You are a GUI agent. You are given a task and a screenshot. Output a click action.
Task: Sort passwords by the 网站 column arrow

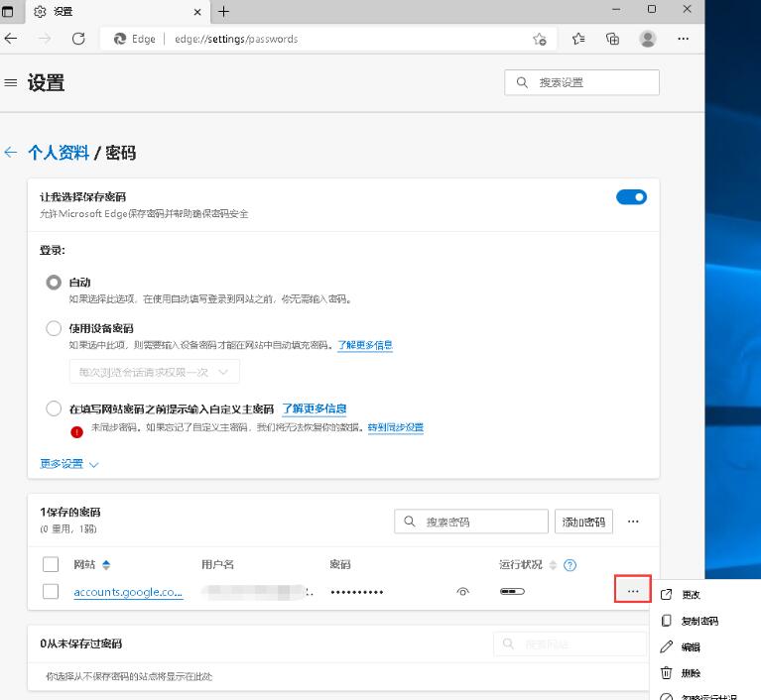pos(106,564)
